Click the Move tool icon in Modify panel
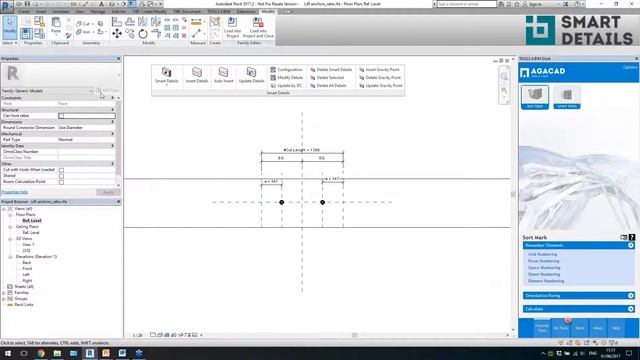Viewport: 640px width, 360px height. point(117,34)
